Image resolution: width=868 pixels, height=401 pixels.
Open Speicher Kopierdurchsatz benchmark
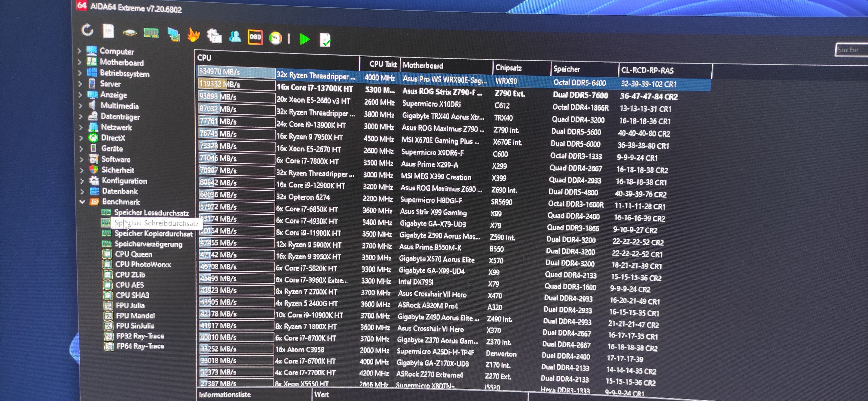coord(154,233)
